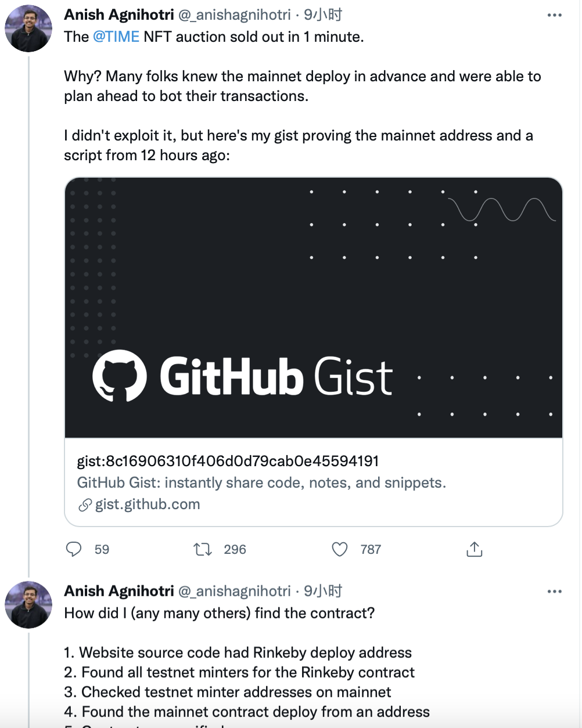The height and width of the screenshot is (728, 582).
Task: Open the @TIME mention link
Action: coord(116,37)
